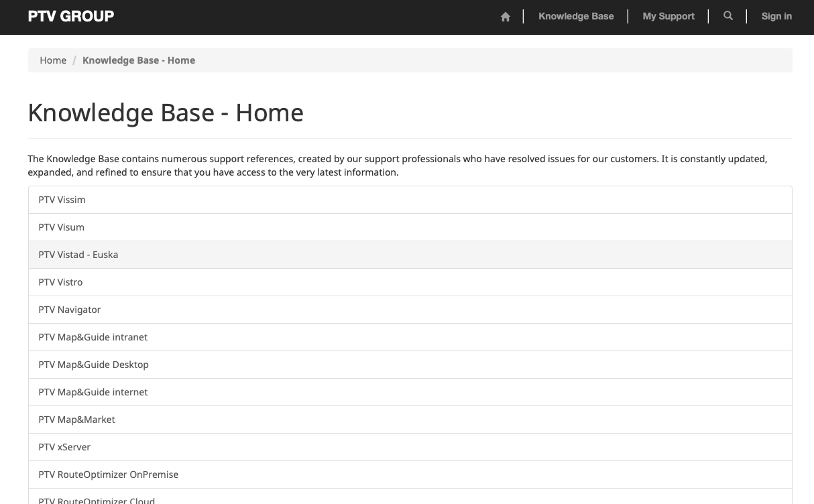Open PTV RouteOptimizer OnPremise
The image size is (814, 504).
(108, 475)
